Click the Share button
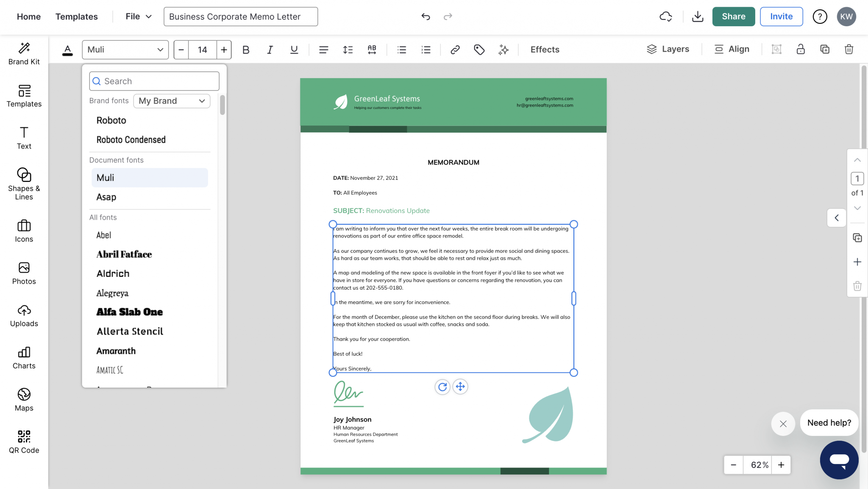This screenshot has height=489, width=868. pyautogui.click(x=733, y=17)
